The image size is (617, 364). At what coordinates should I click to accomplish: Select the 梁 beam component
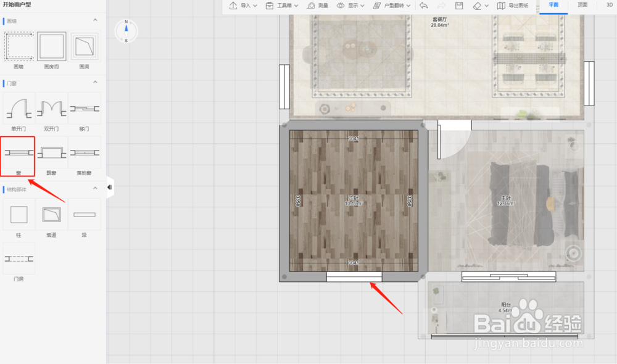coord(84,215)
